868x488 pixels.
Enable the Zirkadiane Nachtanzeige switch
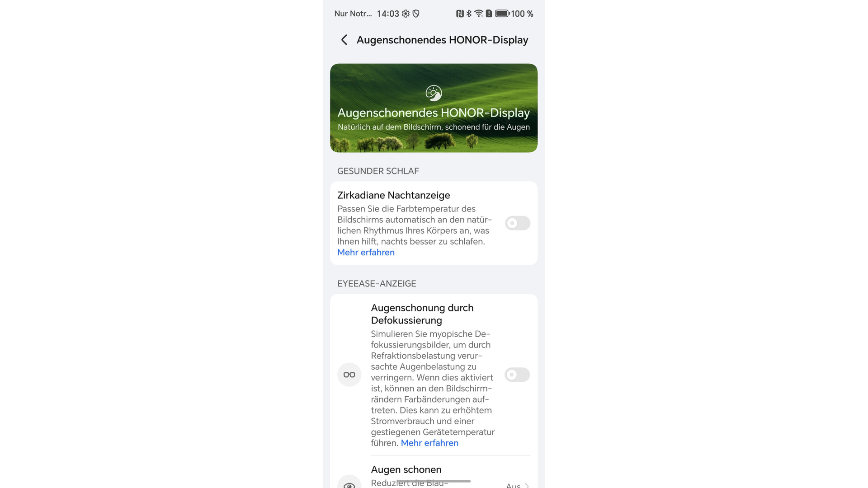click(x=517, y=223)
